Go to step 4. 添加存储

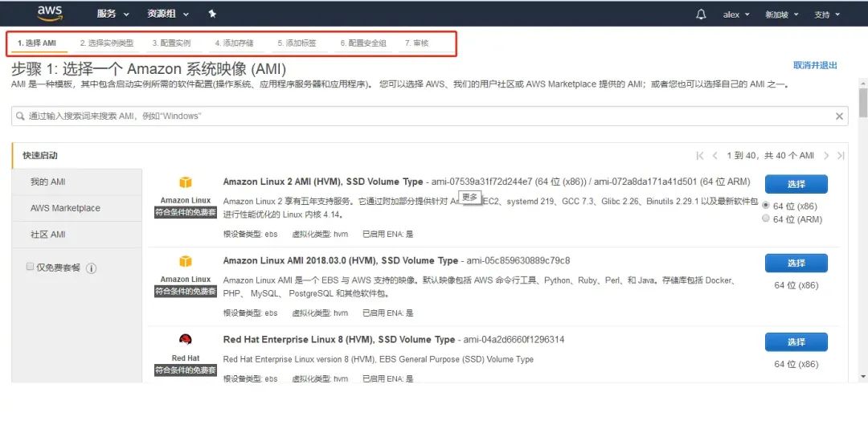coord(235,43)
